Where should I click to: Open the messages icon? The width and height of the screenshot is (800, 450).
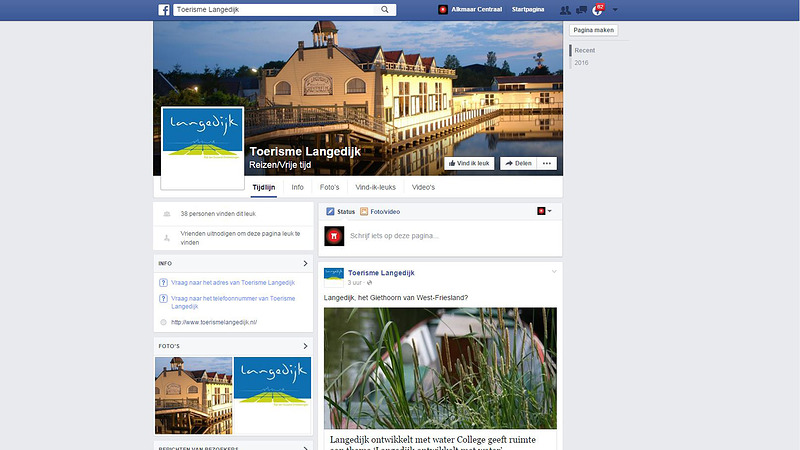582,10
